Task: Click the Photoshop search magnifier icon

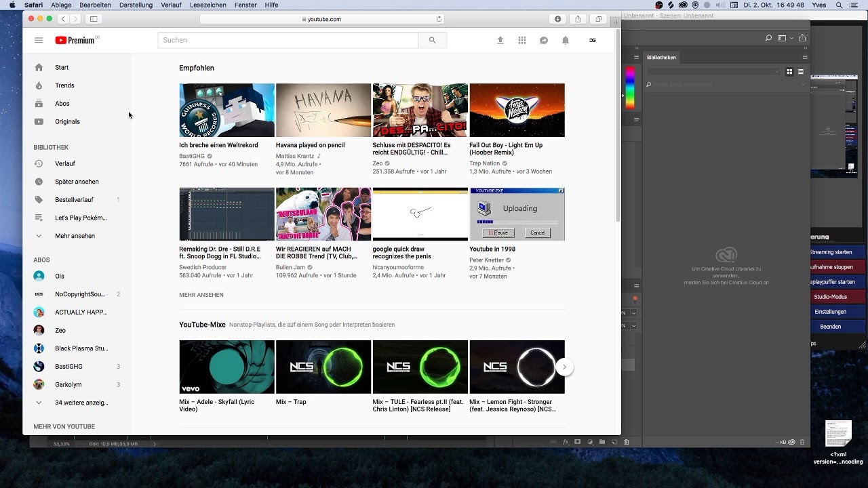Action: pos(768,38)
